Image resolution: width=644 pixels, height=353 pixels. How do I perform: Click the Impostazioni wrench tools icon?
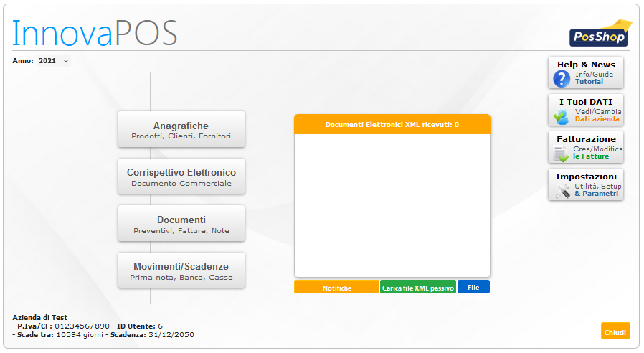tap(563, 191)
